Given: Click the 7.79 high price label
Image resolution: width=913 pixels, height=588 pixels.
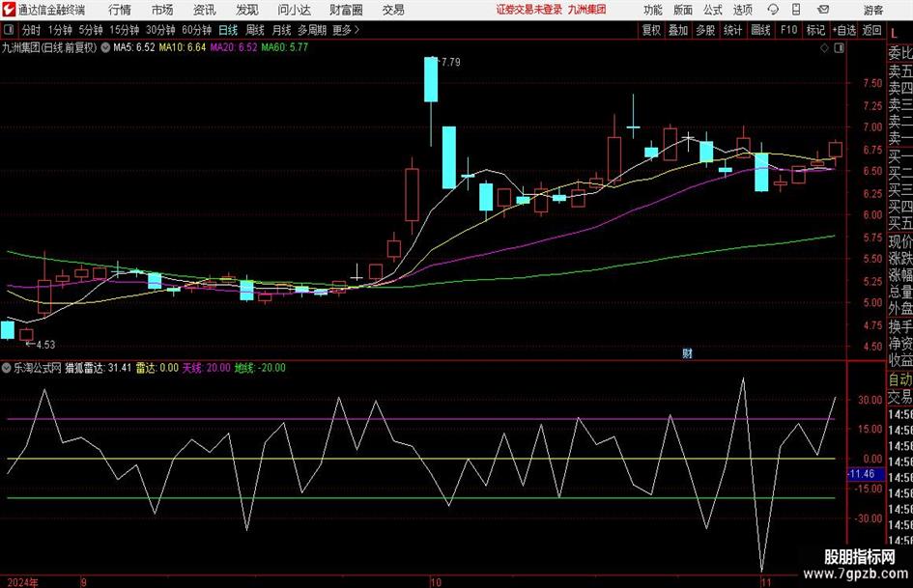Looking at the screenshot, I should [450, 63].
